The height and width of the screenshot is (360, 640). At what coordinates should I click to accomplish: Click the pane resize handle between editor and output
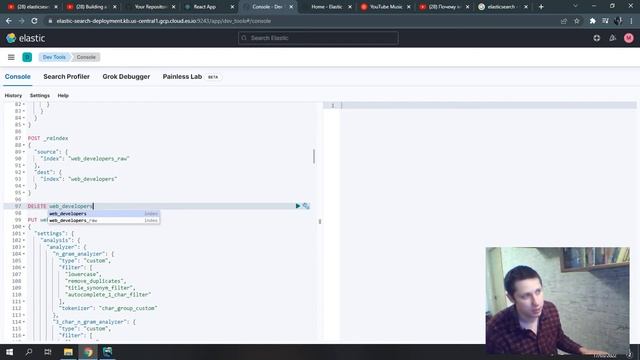tap(320, 221)
